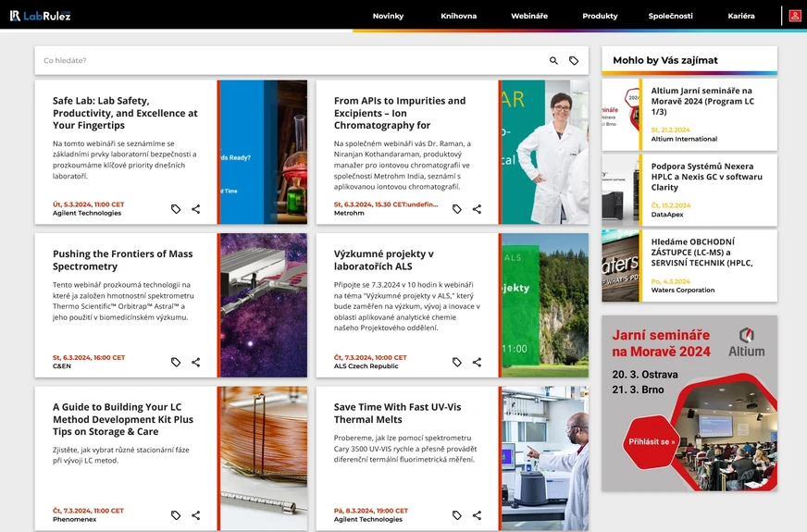Share the Výzkumné projekty ALS card

point(478,362)
